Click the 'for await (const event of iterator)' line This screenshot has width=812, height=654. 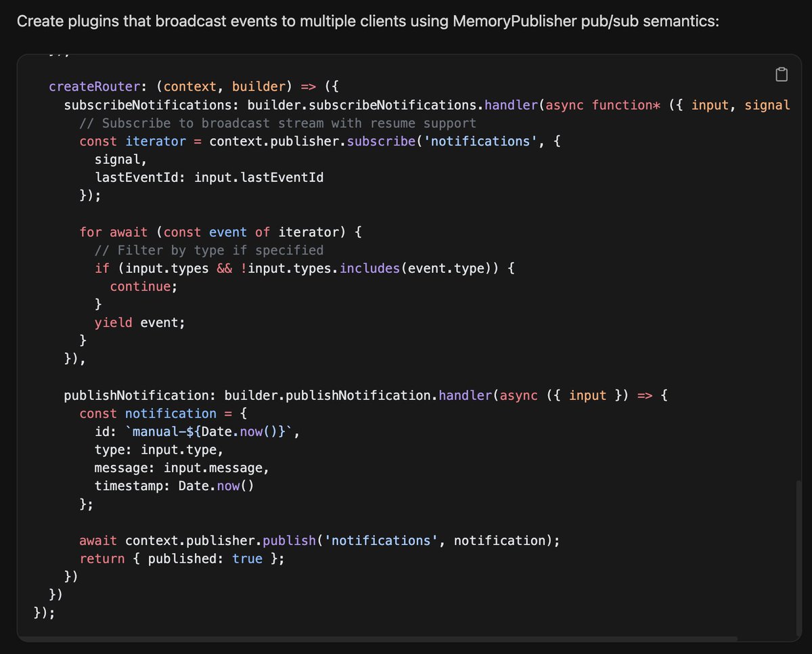click(x=221, y=232)
